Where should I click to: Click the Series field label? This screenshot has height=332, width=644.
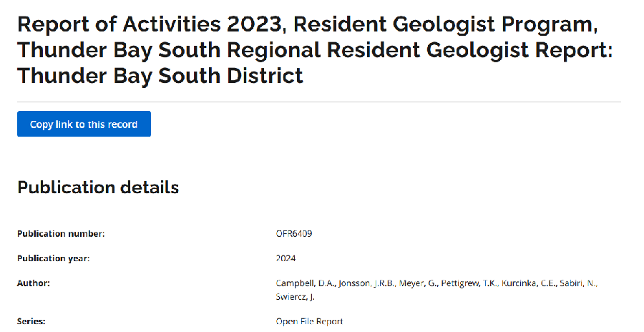click(x=31, y=321)
